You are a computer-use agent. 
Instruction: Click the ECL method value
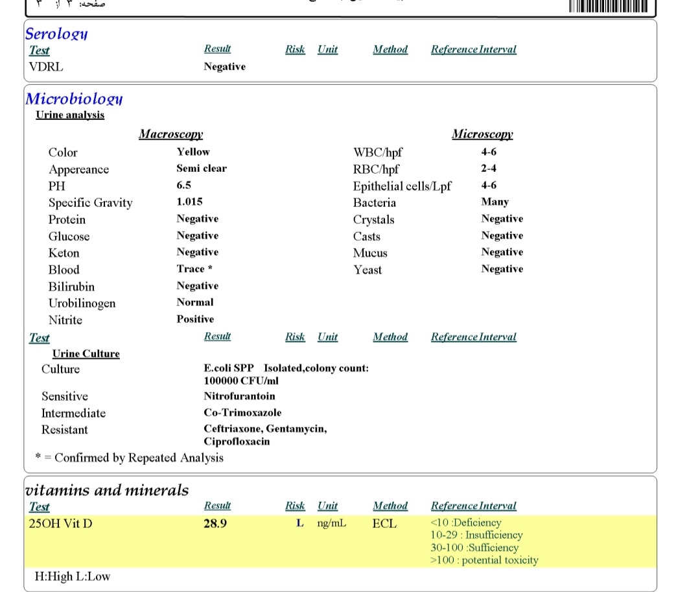(384, 523)
